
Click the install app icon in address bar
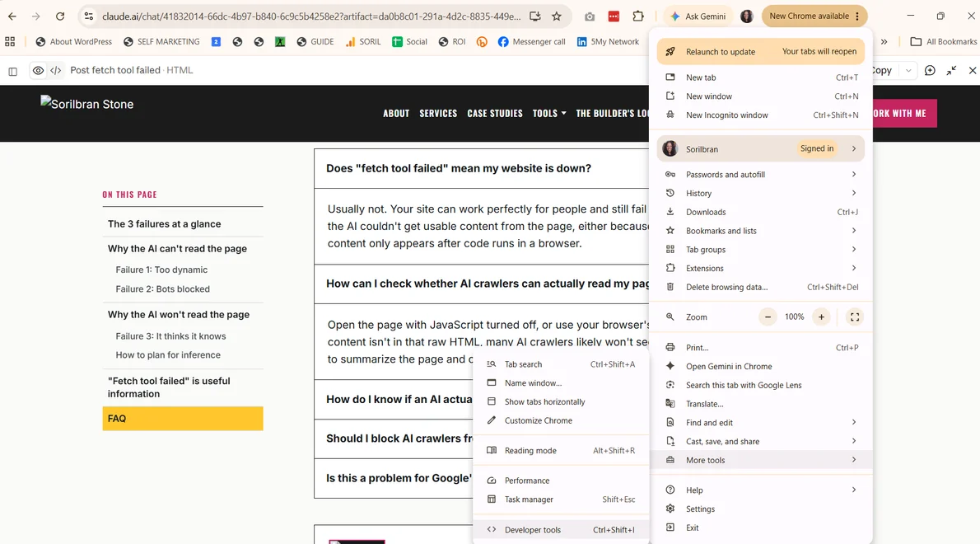click(x=535, y=16)
